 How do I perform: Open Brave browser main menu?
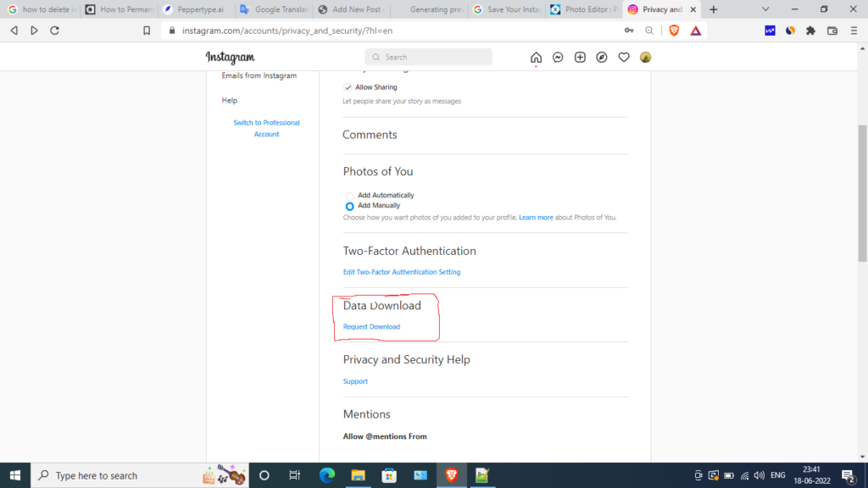click(854, 30)
